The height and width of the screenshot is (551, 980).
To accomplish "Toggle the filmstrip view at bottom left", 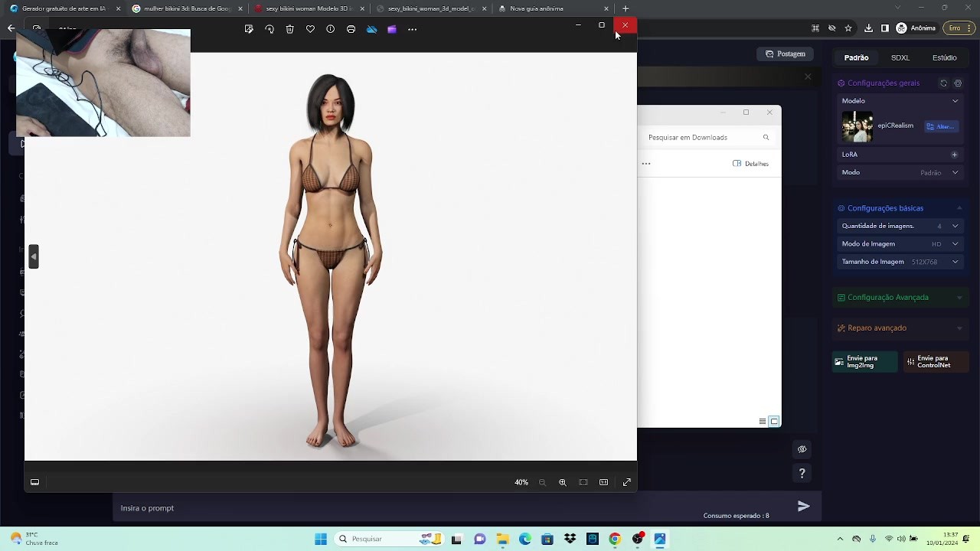I will pyautogui.click(x=34, y=482).
